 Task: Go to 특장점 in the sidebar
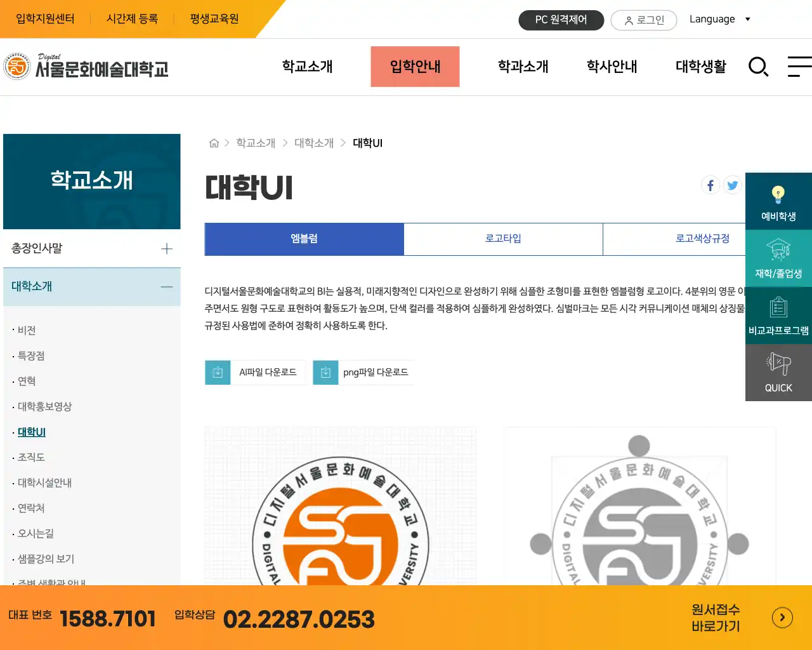click(31, 356)
